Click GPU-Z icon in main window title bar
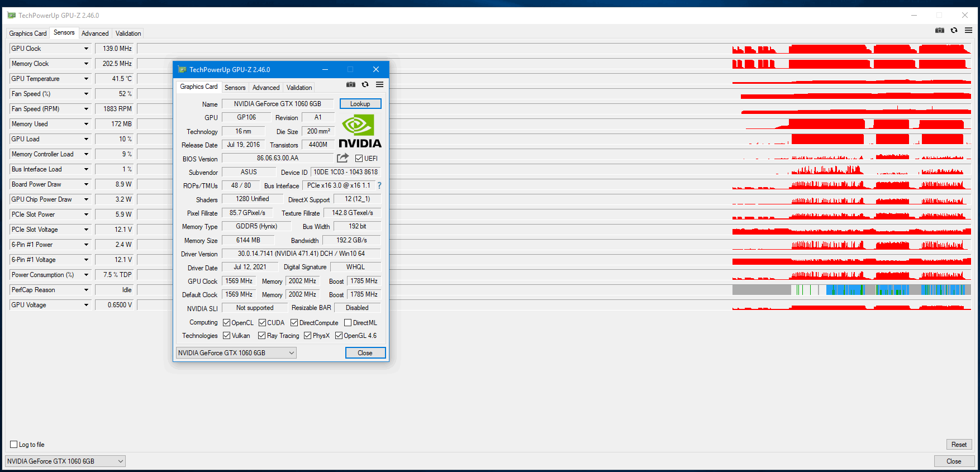Screen dimensions: 980x472 11,15
